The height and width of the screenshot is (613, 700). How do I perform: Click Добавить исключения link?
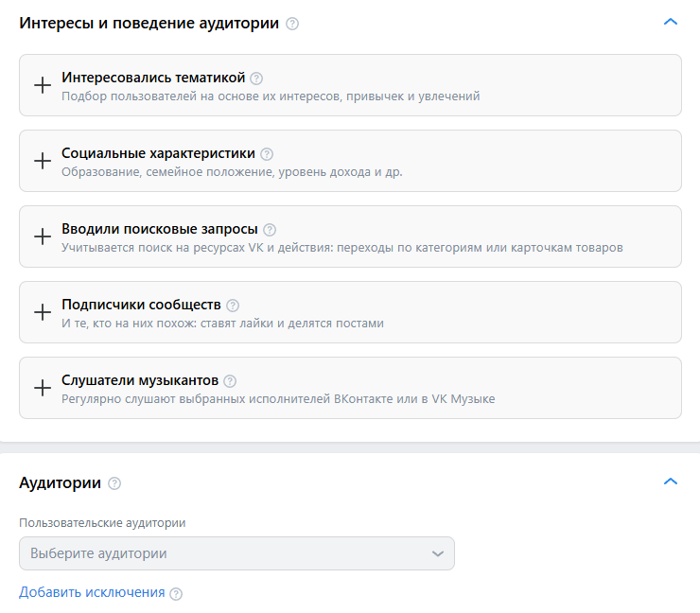click(x=92, y=592)
